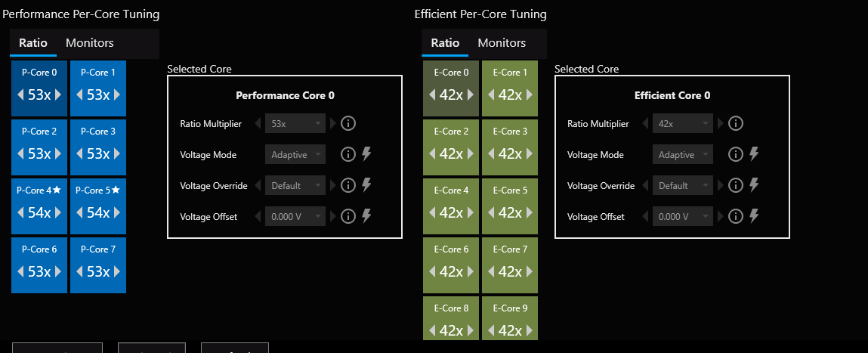Viewport: 868px width, 353px height.
Task: Switch to Performance Per-Core Monitors tab
Action: coord(90,42)
